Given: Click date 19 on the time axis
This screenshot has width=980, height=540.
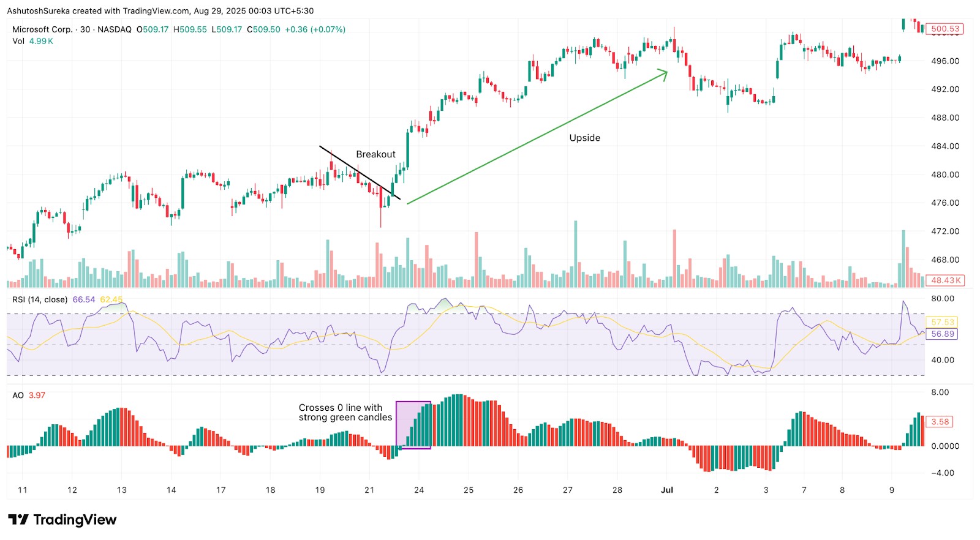Looking at the screenshot, I should [x=320, y=490].
